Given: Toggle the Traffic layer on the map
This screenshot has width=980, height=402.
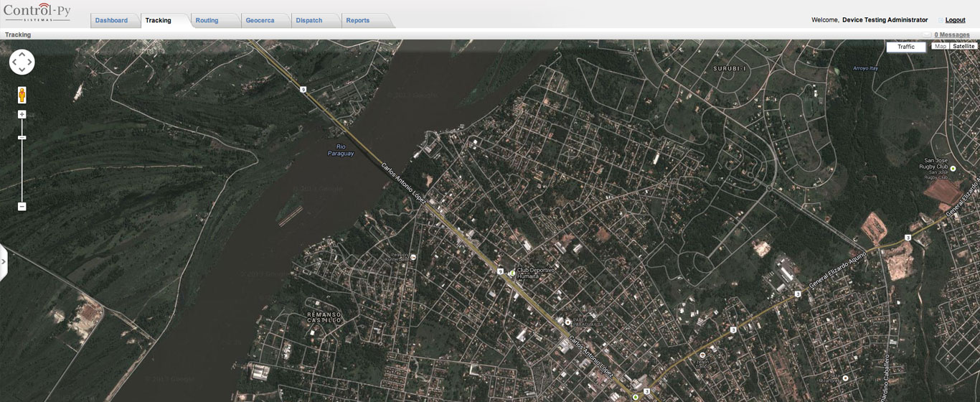Looking at the screenshot, I should tap(905, 47).
